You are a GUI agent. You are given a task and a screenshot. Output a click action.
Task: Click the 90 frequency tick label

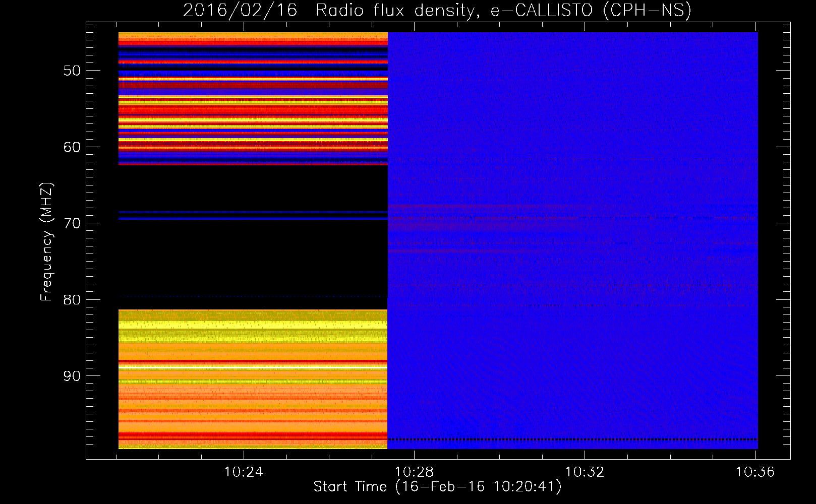[72, 376]
